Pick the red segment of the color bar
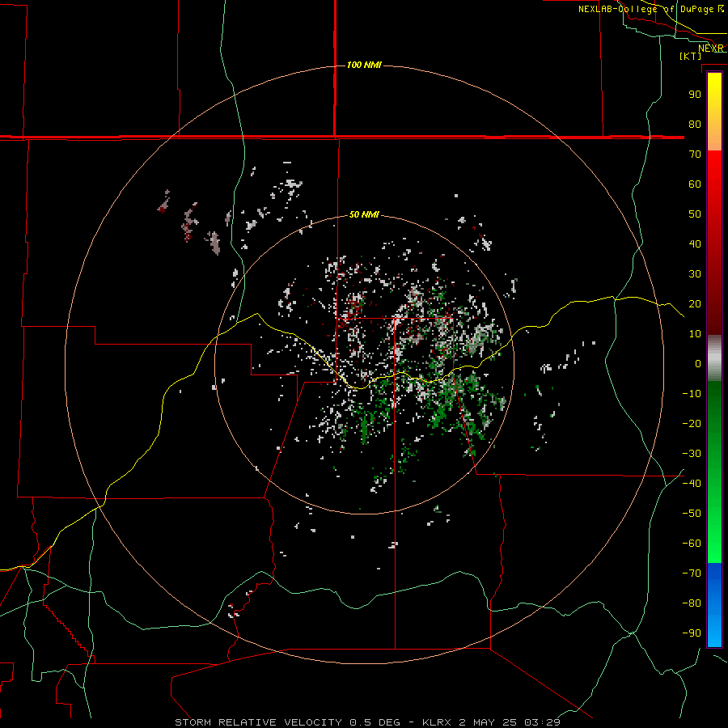This screenshot has height=728, width=728. [x=714, y=243]
